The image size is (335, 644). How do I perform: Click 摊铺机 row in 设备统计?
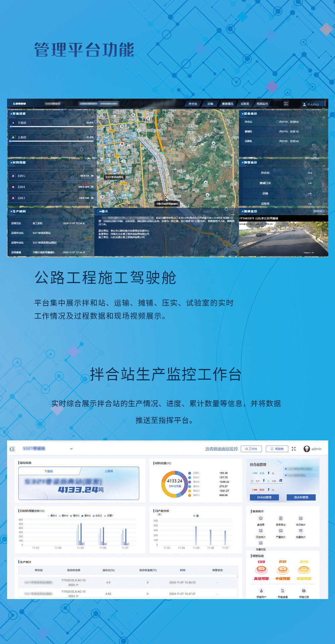tap(283, 131)
